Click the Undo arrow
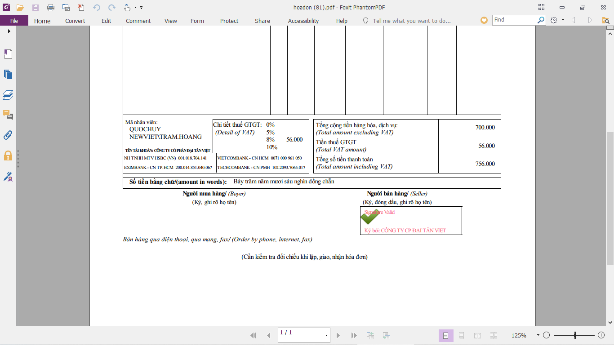The image size is (614, 364). click(x=97, y=8)
